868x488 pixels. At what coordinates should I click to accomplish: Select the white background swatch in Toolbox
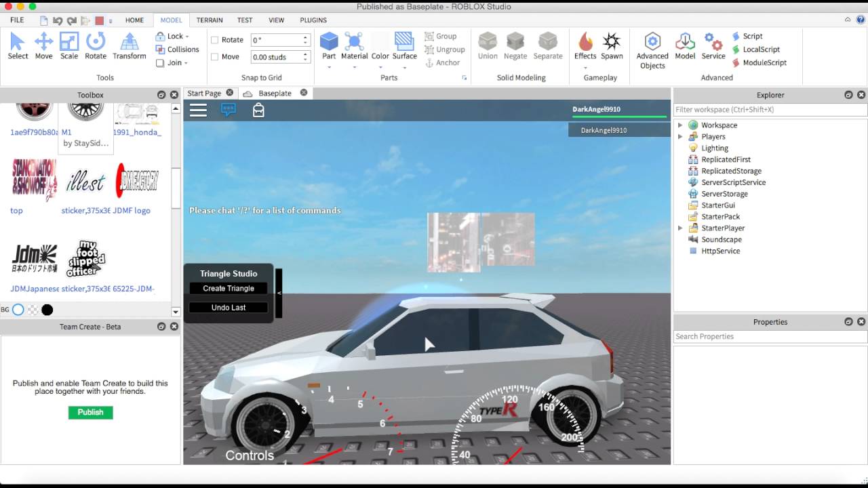point(18,310)
